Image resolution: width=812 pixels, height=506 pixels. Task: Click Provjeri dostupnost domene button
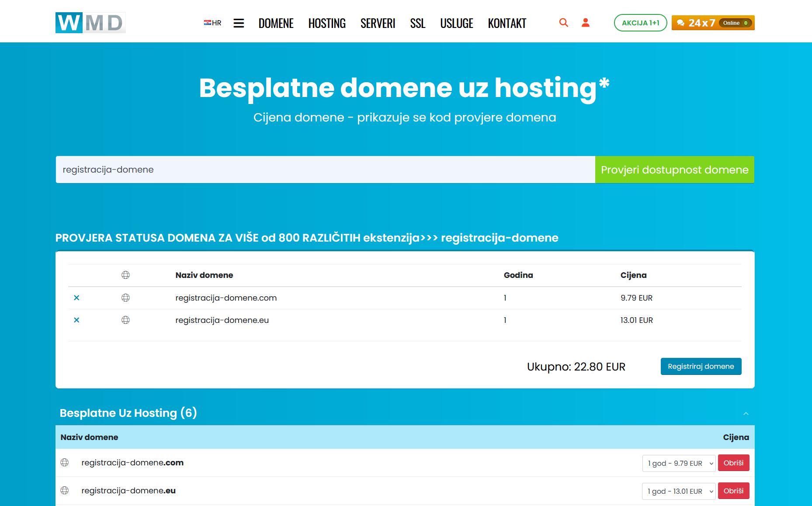tap(674, 170)
